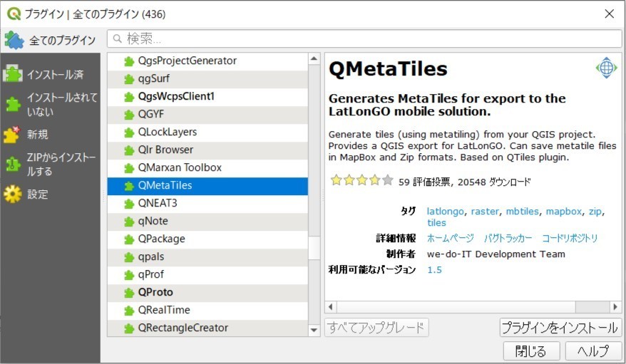
Task: Click plugin list scroll up arrow
Action: click(314, 59)
